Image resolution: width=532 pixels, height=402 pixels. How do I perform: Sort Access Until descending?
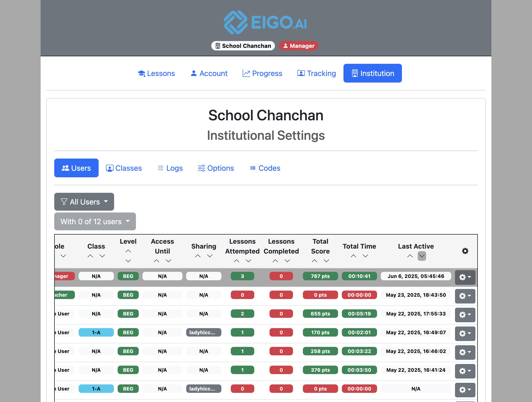(x=169, y=261)
